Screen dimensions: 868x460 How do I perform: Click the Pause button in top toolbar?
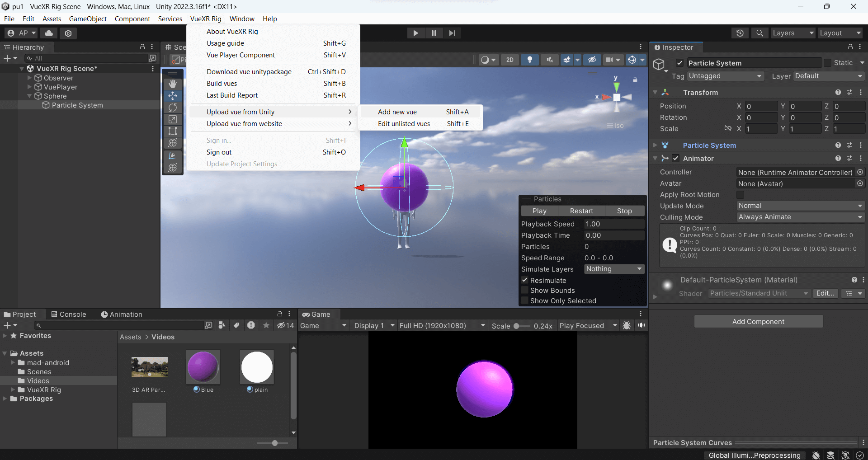434,33
